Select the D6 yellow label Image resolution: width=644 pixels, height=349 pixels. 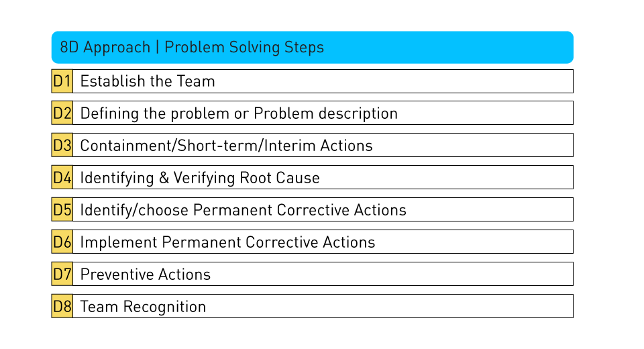click(62, 242)
